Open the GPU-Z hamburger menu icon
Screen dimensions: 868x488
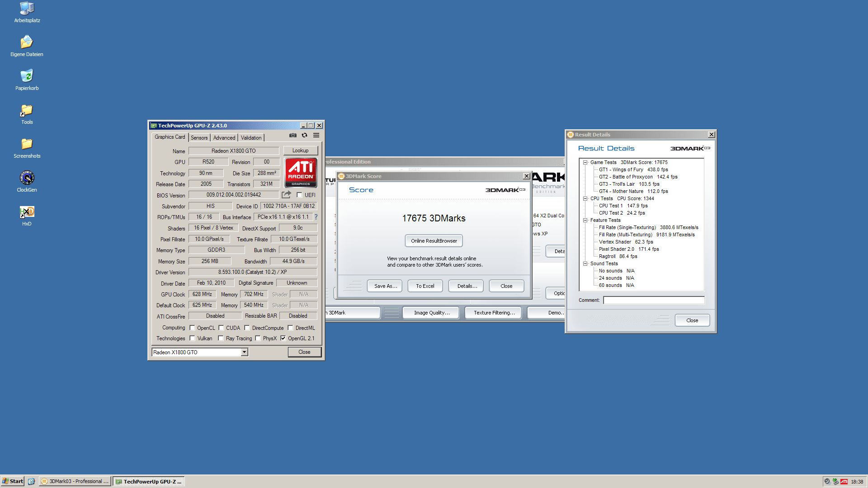(316, 135)
